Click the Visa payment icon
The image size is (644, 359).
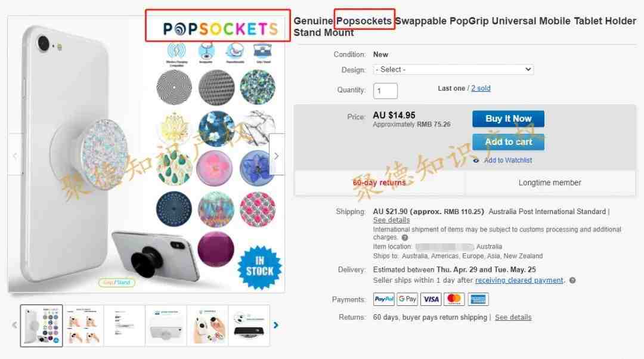431,299
